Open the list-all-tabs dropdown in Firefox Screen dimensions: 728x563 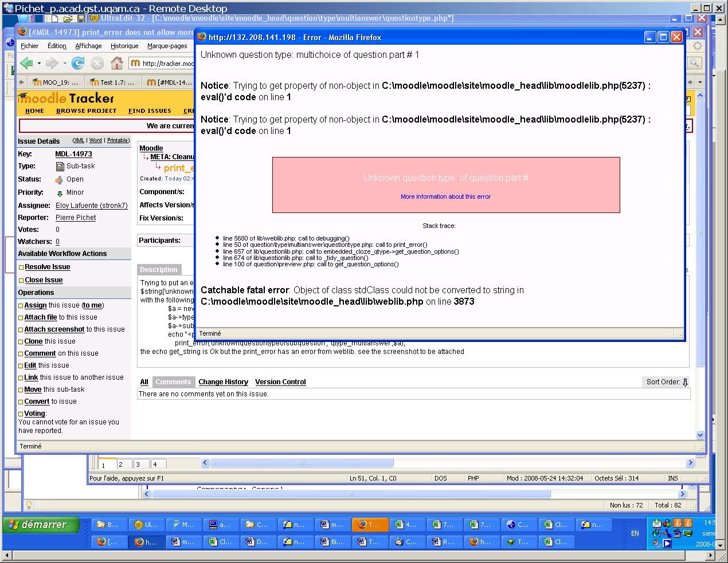(x=700, y=82)
